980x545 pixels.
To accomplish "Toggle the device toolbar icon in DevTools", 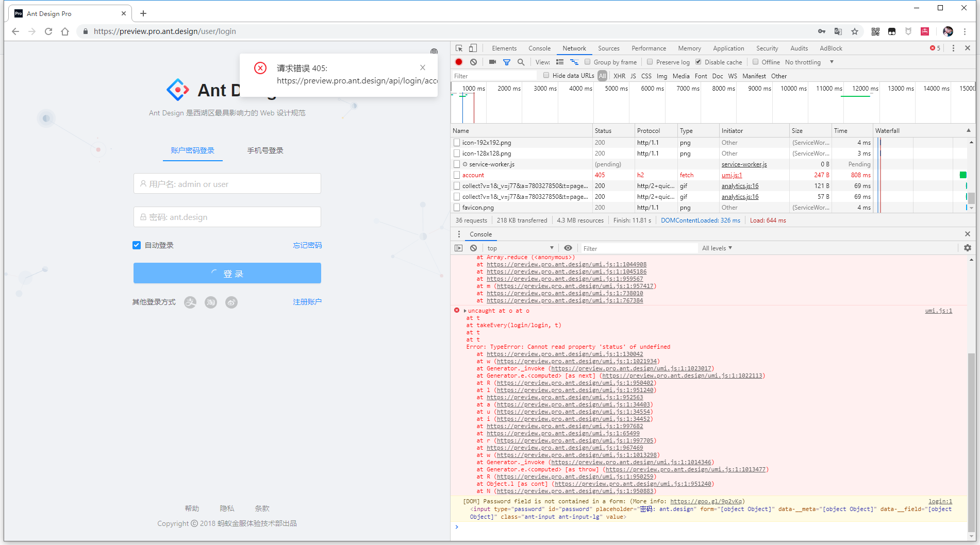I will pos(473,48).
